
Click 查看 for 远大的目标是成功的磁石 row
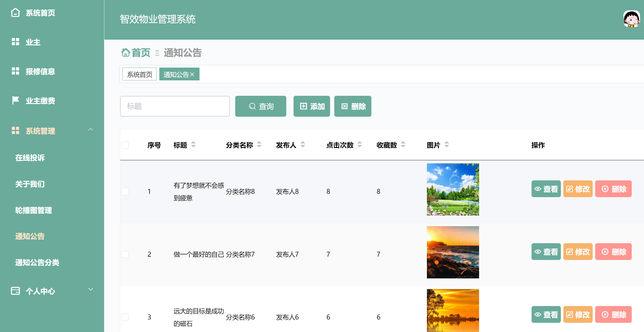[x=546, y=314]
